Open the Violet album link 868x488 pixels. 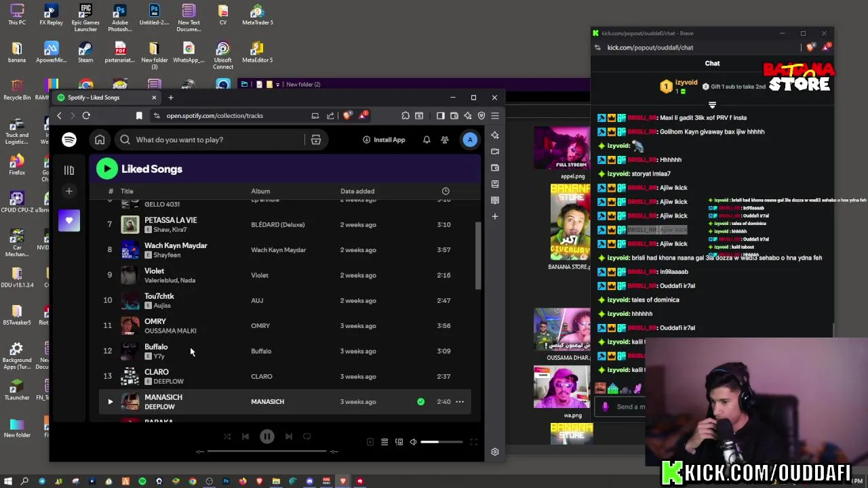tap(259, 275)
